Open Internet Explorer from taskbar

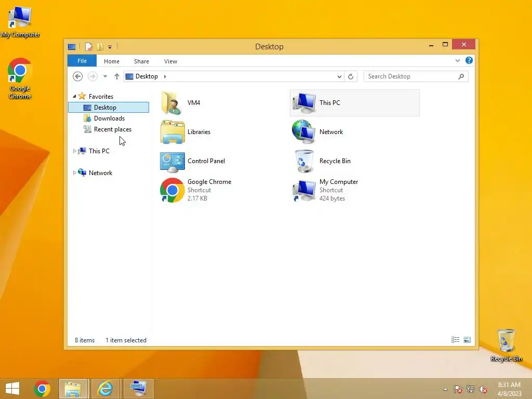click(x=105, y=389)
